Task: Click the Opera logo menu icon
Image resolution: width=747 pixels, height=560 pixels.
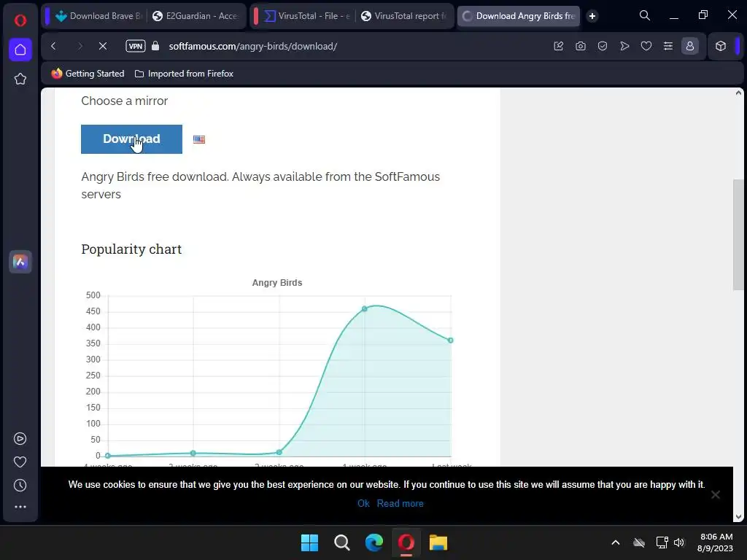Action: point(20,20)
